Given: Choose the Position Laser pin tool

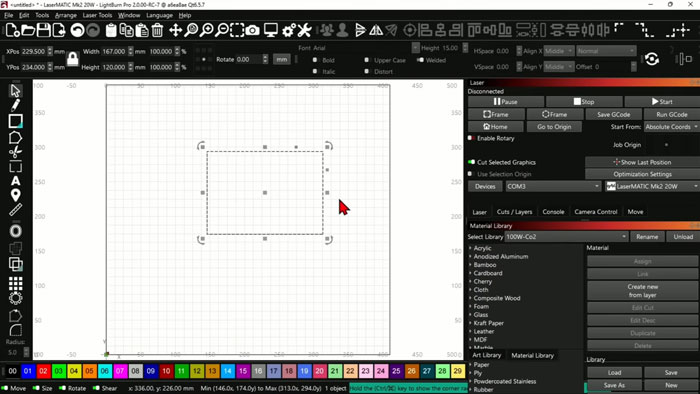Looking at the screenshot, I should [15, 195].
